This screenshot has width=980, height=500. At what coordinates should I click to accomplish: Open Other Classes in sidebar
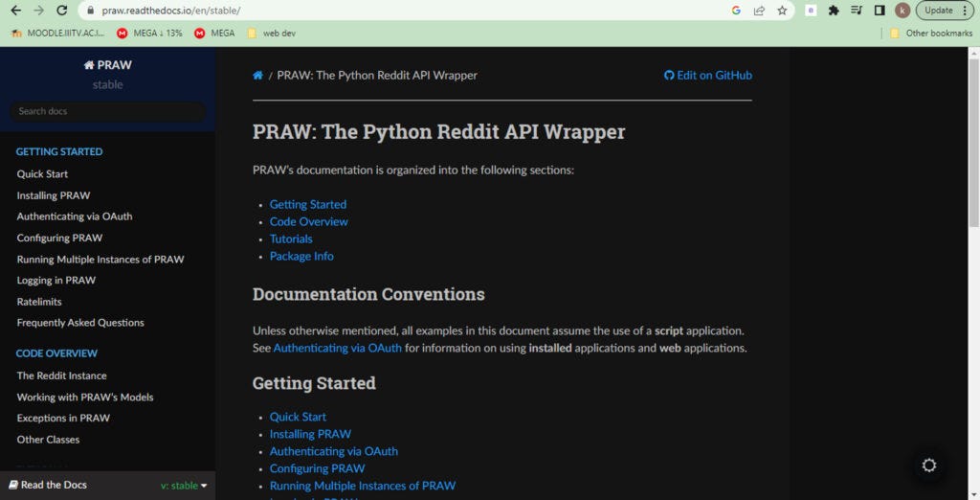[x=48, y=440]
